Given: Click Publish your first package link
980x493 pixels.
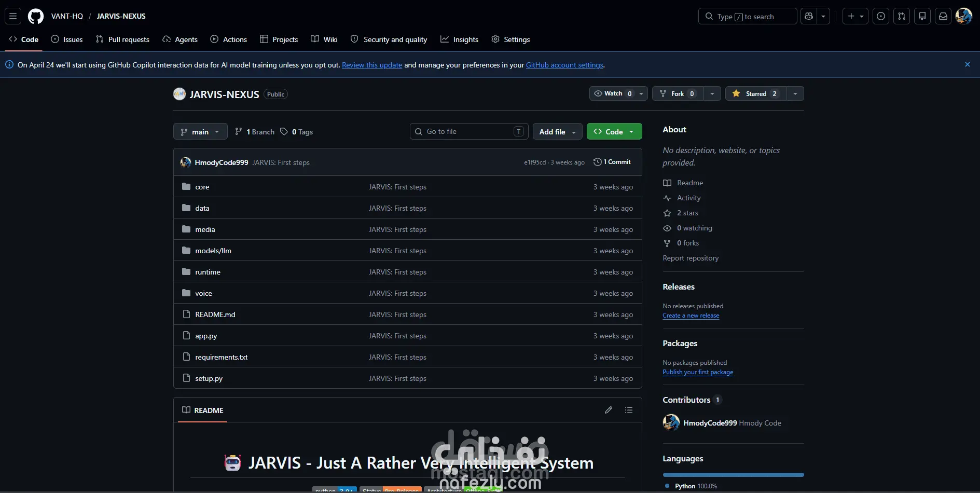Looking at the screenshot, I should 698,372.
